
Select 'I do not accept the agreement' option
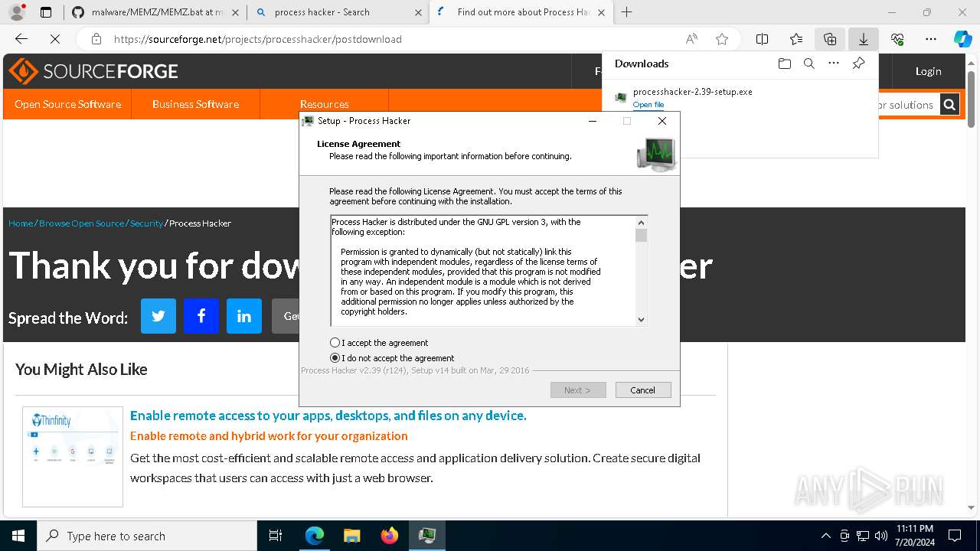(335, 358)
